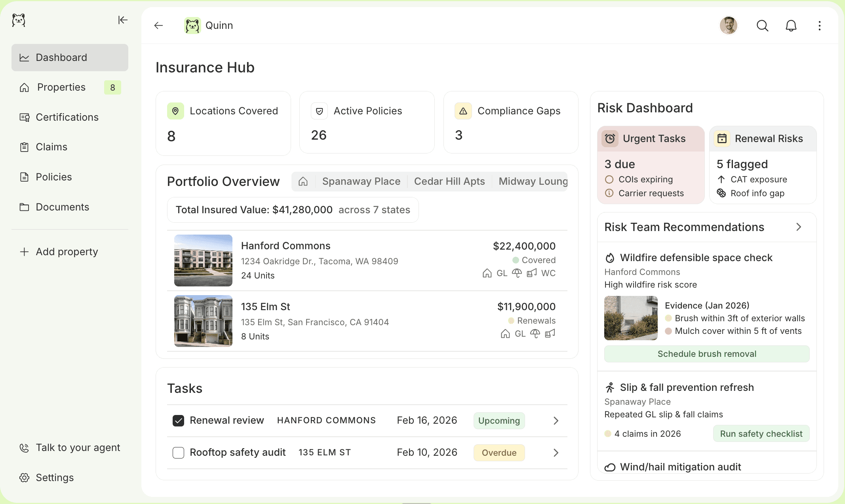Click Schedule brush removal button
The height and width of the screenshot is (504, 845).
click(x=706, y=354)
